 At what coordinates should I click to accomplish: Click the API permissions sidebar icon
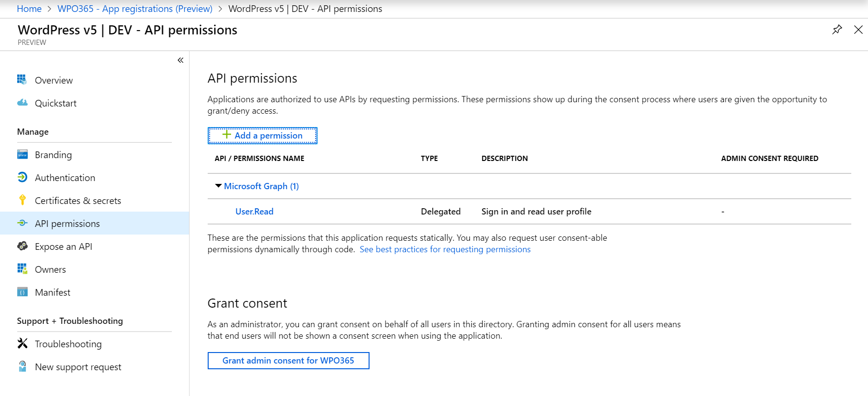pos(22,223)
